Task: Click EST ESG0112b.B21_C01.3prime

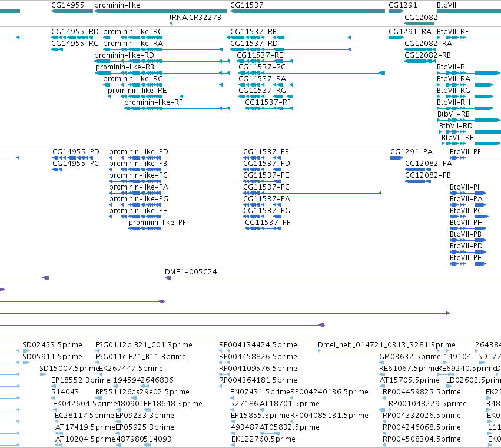Action: (x=144, y=345)
